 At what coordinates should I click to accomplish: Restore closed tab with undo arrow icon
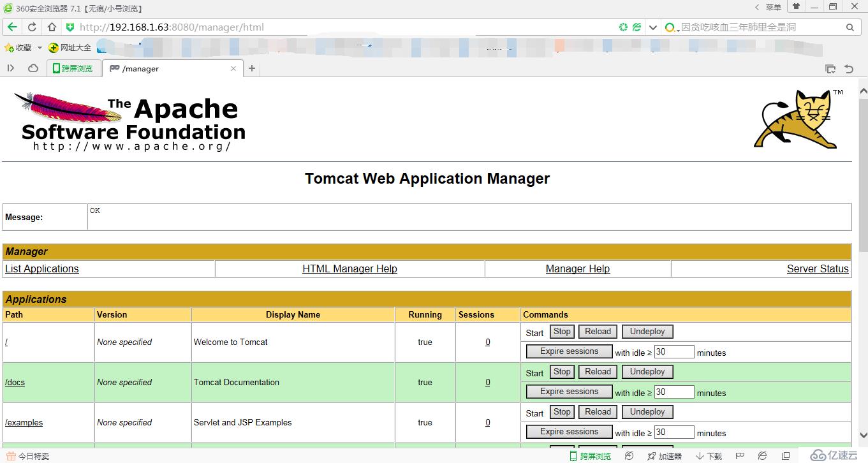click(x=849, y=69)
